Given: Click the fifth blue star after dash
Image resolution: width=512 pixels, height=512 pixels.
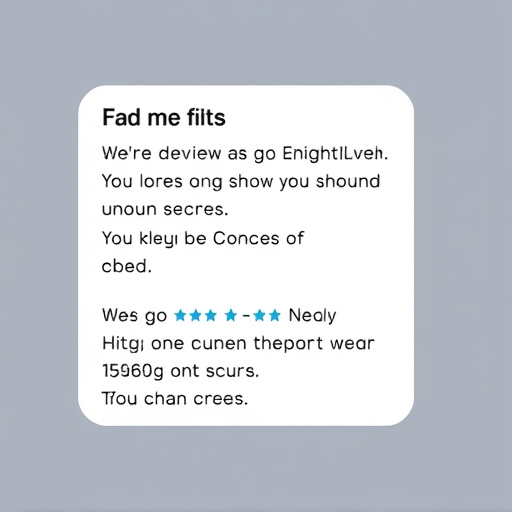Looking at the screenshot, I should pyautogui.click(x=259, y=315).
